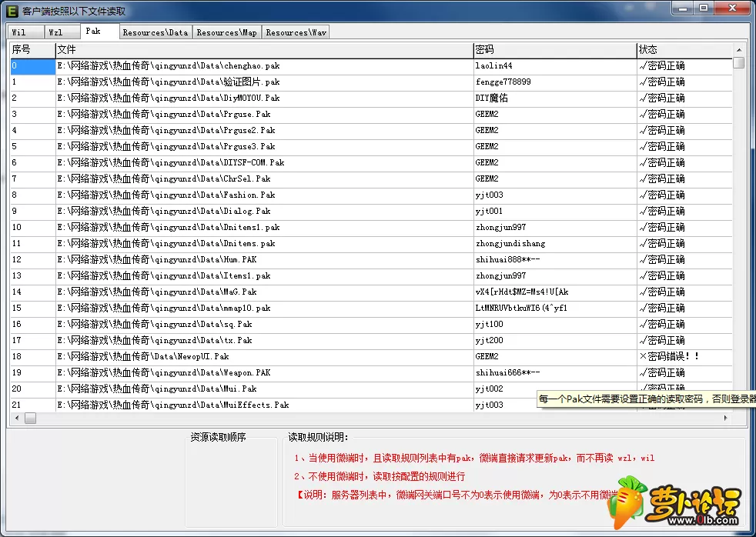Image resolution: width=756 pixels, height=537 pixels.
Task: Select the sq.Pak file path
Action: click(155, 324)
